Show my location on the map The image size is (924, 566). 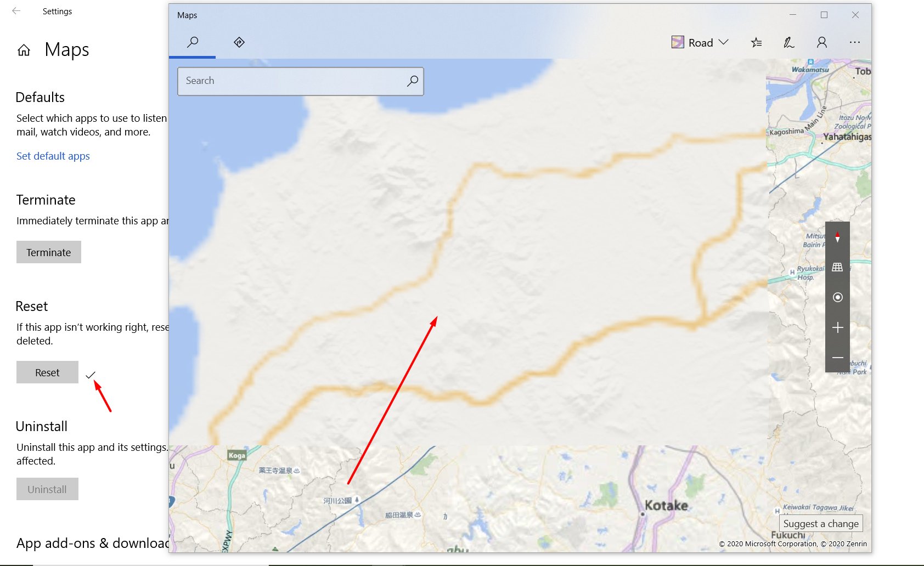pos(837,297)
